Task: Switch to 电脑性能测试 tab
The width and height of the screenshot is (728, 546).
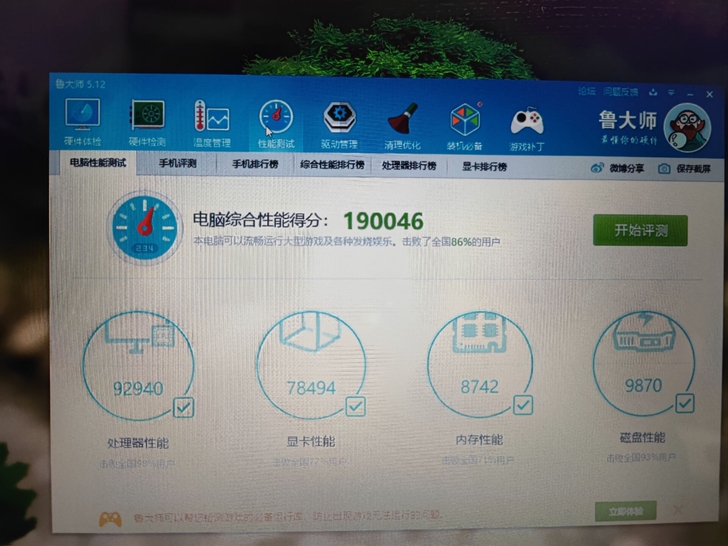Action: (x=98, y=162)
